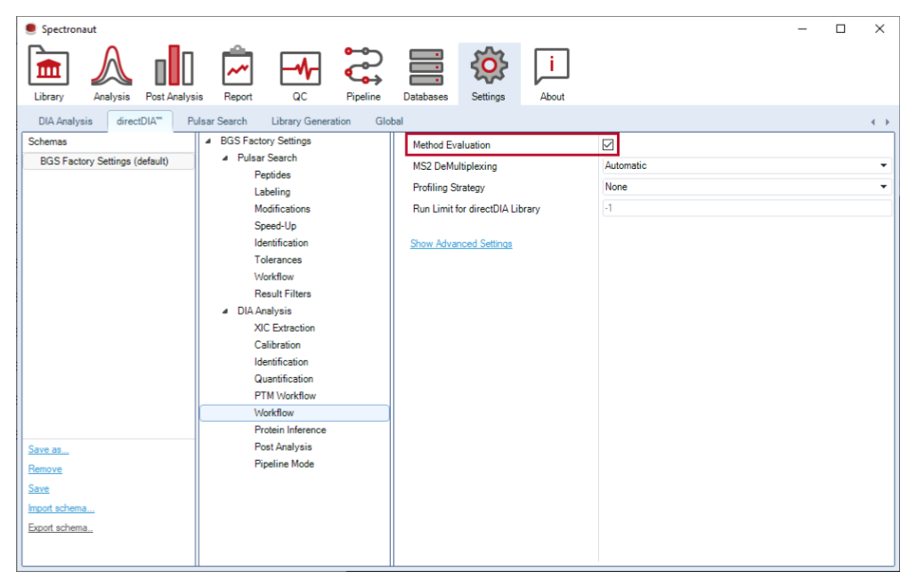The image size is (916, 588).
Task: Select Workflow under Pulsar Search
Action: [274, 276]
